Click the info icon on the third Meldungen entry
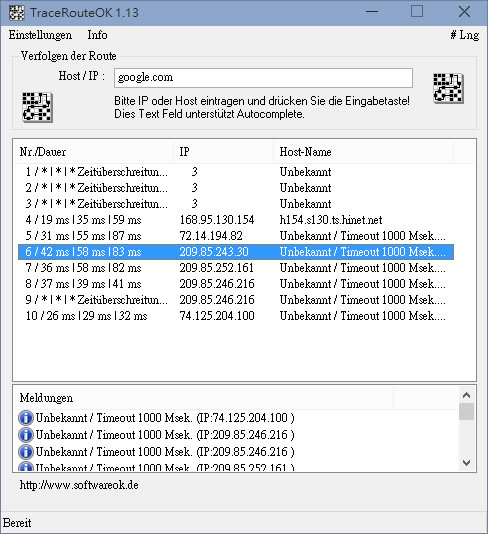This screenshot has width=488, height=534. [26, 452]
